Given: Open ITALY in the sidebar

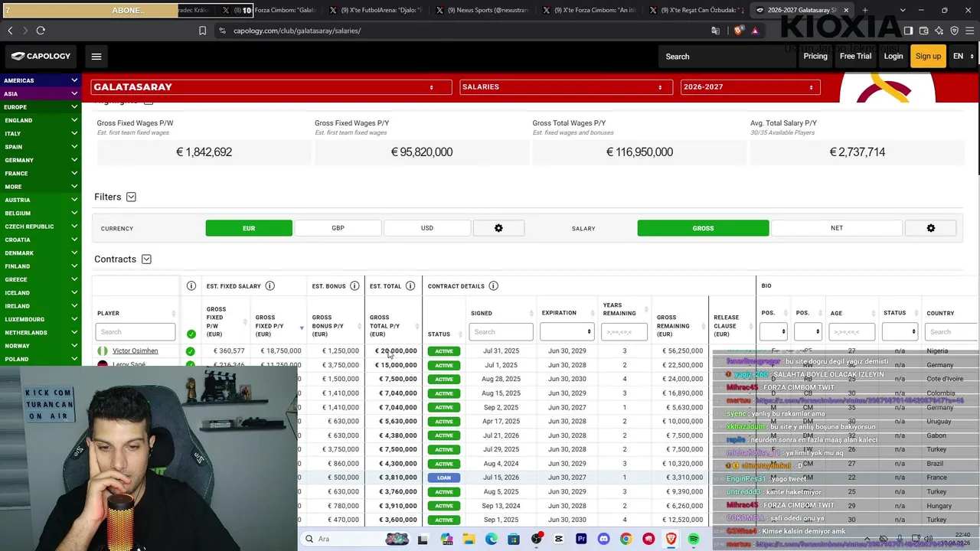Looking at the screenshot, I should [41, 133].
